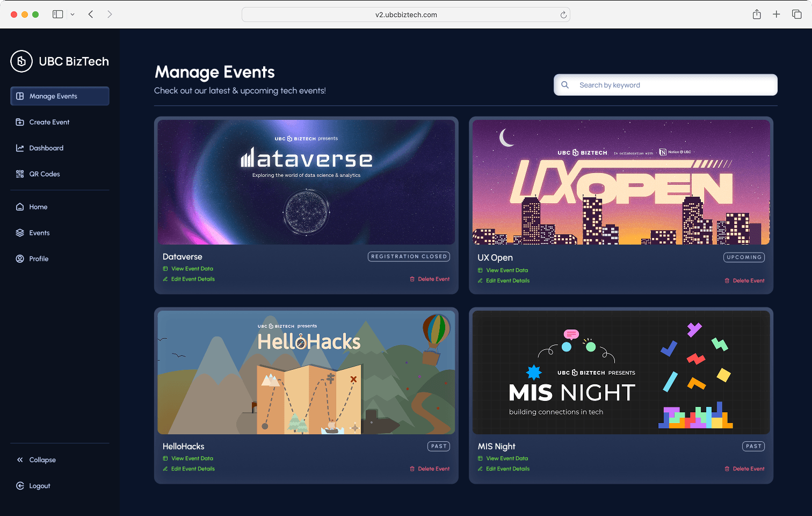Delete the HelloHacks event
Viewport: 812px width, 516px height.
[434, 469]
